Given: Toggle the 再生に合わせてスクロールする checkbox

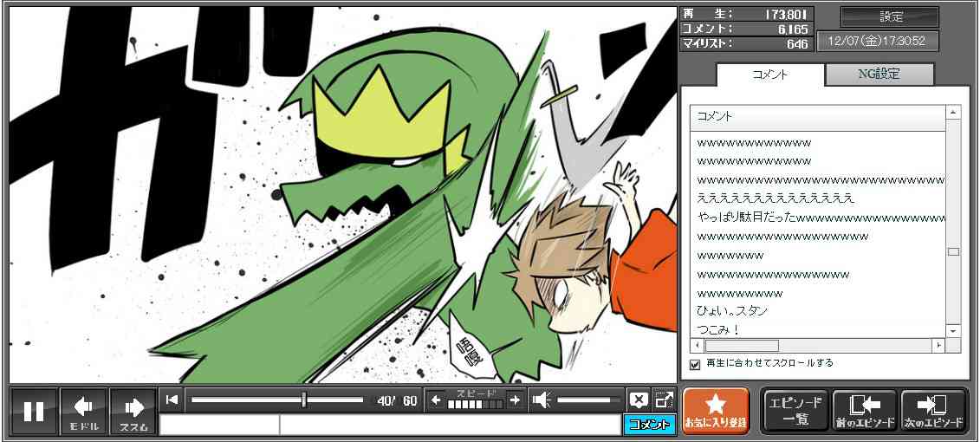Looking at the screenshot, I should pos(695,364).
